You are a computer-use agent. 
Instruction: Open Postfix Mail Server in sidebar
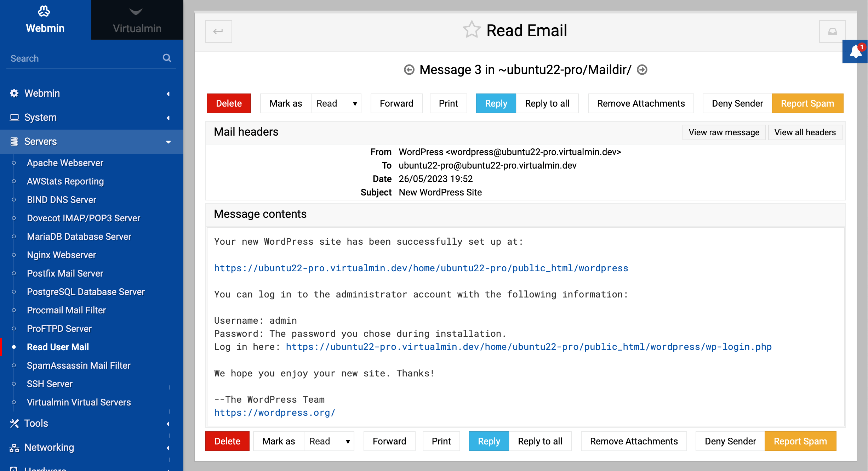click(65, 273)
